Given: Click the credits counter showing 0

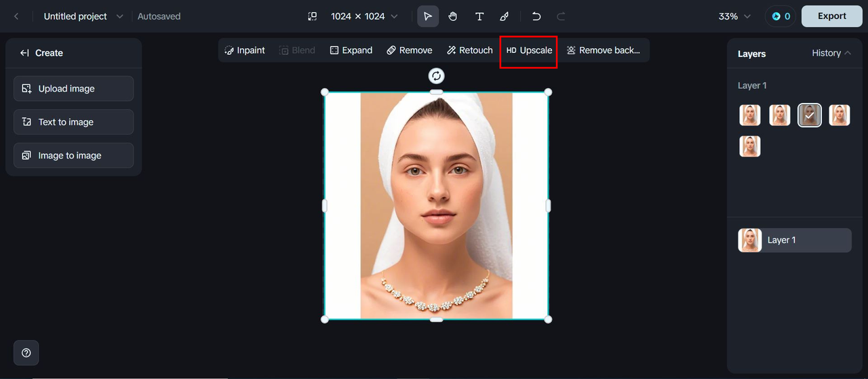Looking at the screenshot, I should [x=781, y=16].
